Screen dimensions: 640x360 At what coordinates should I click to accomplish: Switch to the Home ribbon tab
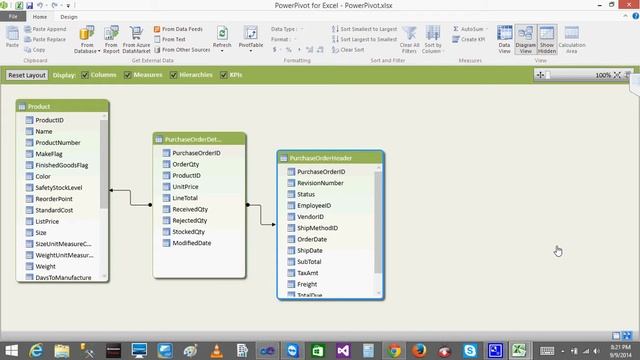[x=40, y=17]
